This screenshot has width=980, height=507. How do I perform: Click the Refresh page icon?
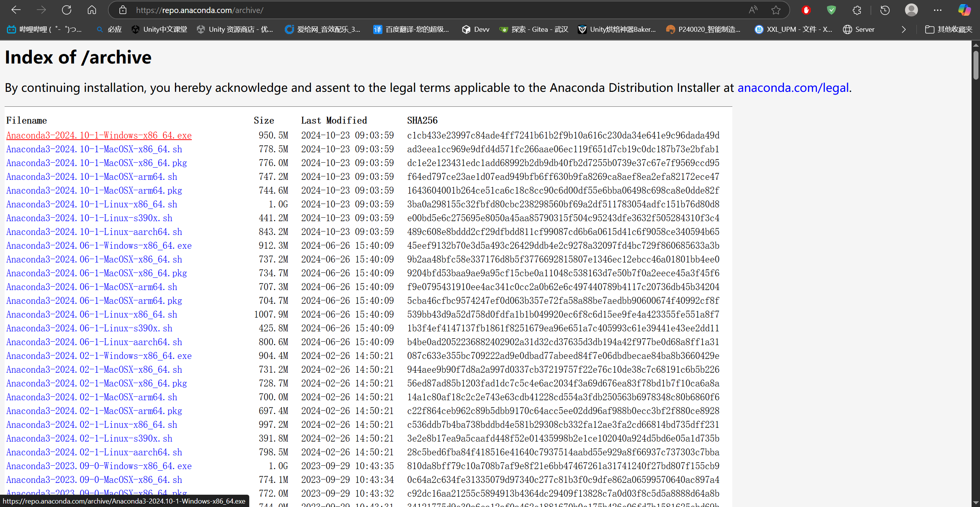pos(67,10)
